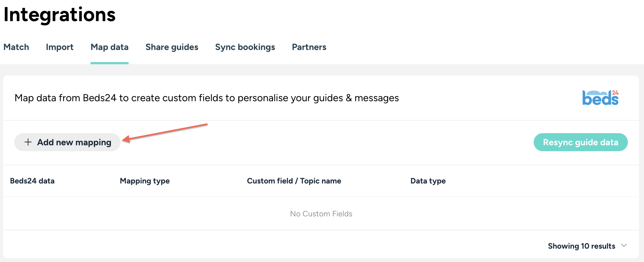
Task: Click the No Custom Fields placeholder text
Action: pos(321,214)
